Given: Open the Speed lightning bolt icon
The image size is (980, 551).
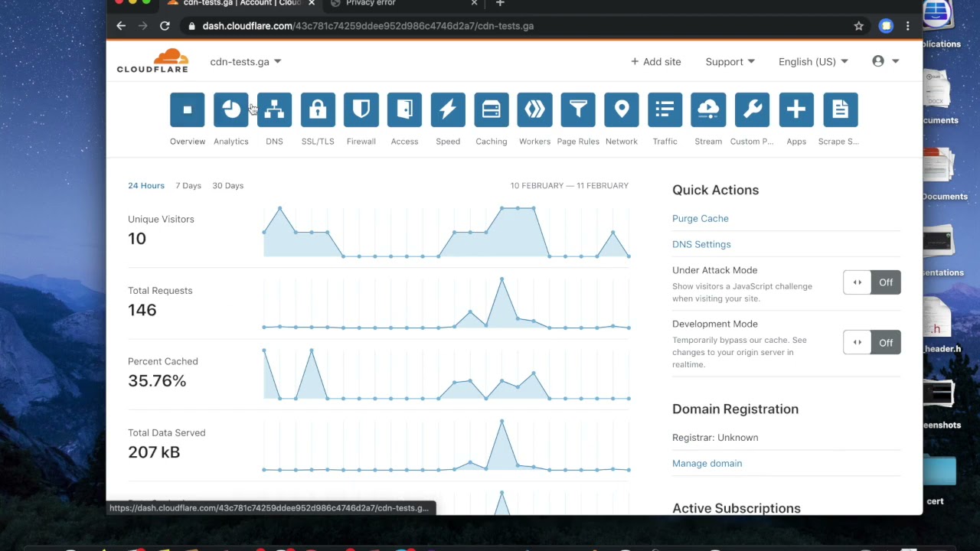Looking at the screenshot, I should (448, 110).
